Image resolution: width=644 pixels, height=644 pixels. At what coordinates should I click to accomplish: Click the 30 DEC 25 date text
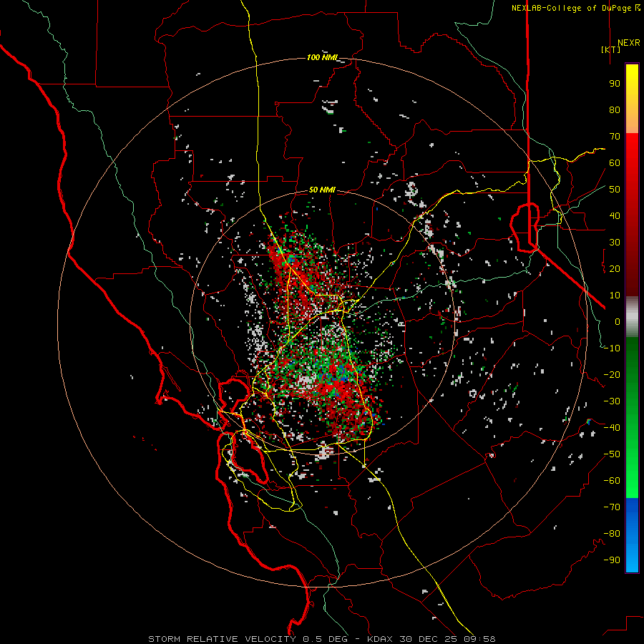[x=431, y=639]
